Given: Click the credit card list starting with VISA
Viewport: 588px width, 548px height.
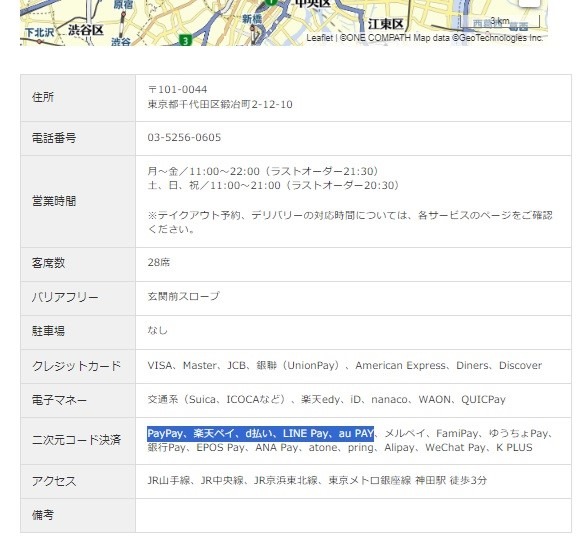Looking at the screenshot, I should pos(345,366).
